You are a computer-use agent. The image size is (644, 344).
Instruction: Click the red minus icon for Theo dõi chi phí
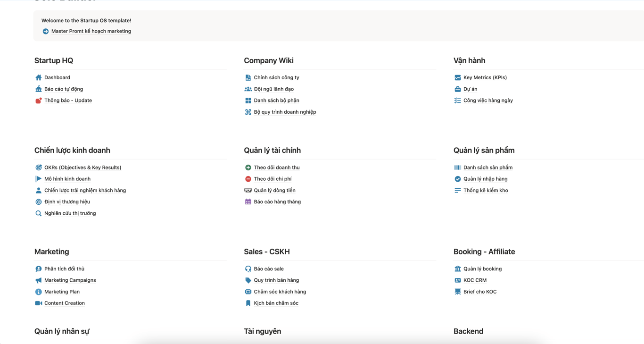(x=248, y=179)
